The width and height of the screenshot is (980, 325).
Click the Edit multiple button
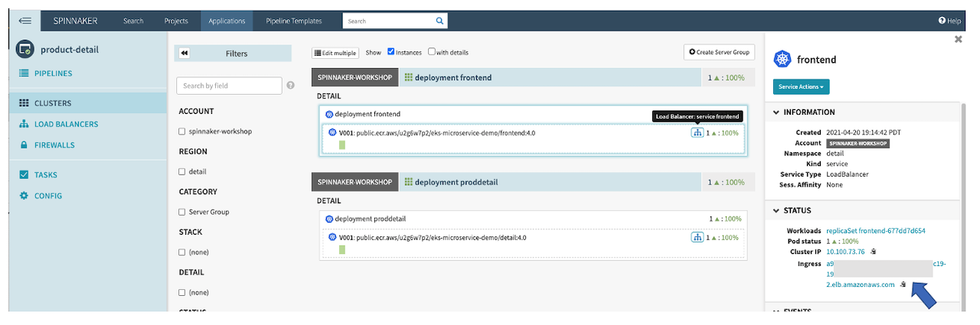(x=335, y=53)
